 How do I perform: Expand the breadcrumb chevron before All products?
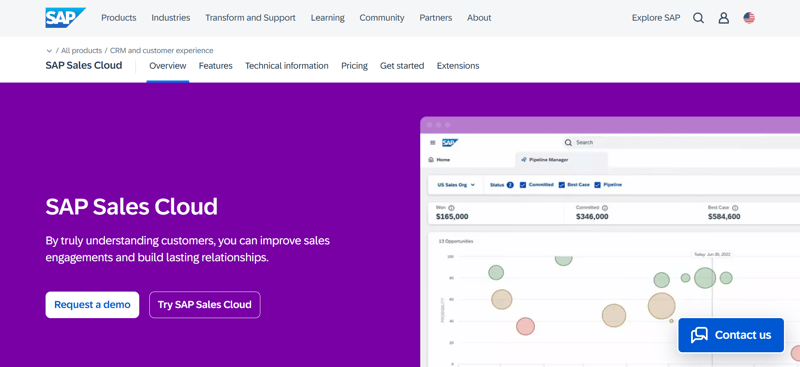pyautogui.click(x=49, y=51)
